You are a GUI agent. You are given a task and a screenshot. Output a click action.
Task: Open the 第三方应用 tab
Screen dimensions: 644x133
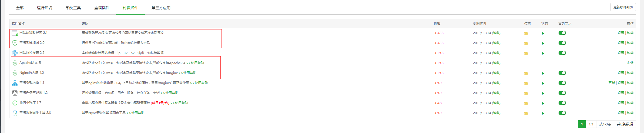tap(161, 8)
